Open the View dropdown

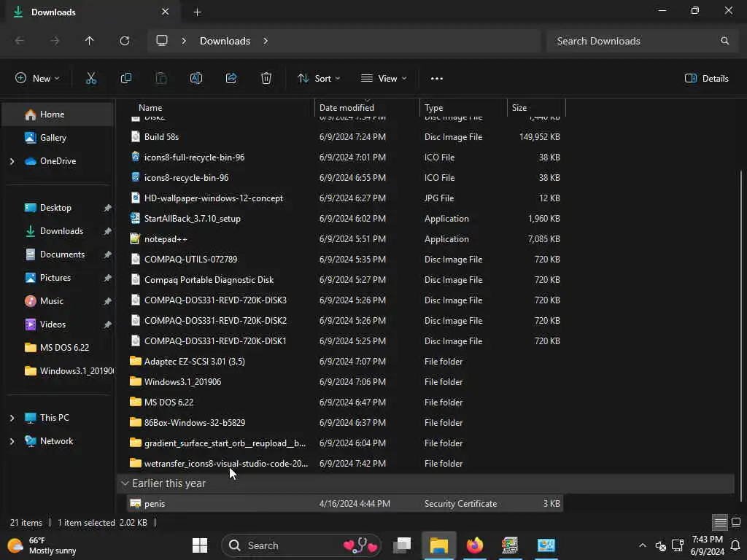pos(384,79)
